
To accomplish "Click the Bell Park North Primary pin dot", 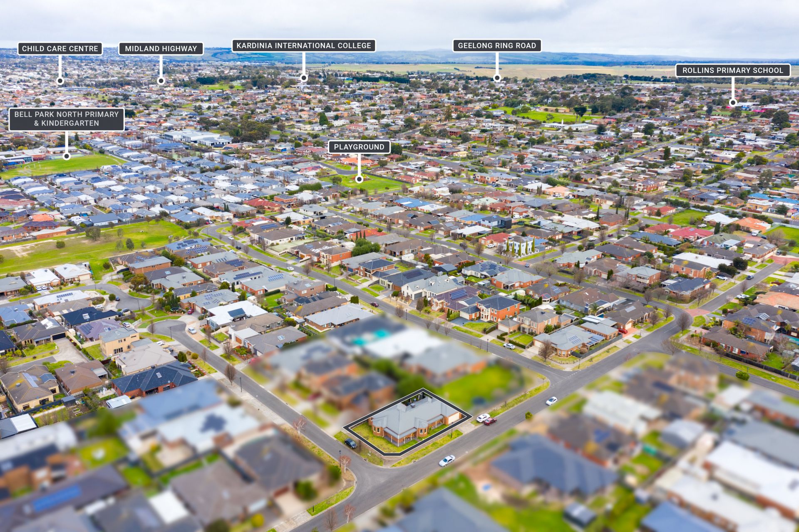I will (67, 156).
